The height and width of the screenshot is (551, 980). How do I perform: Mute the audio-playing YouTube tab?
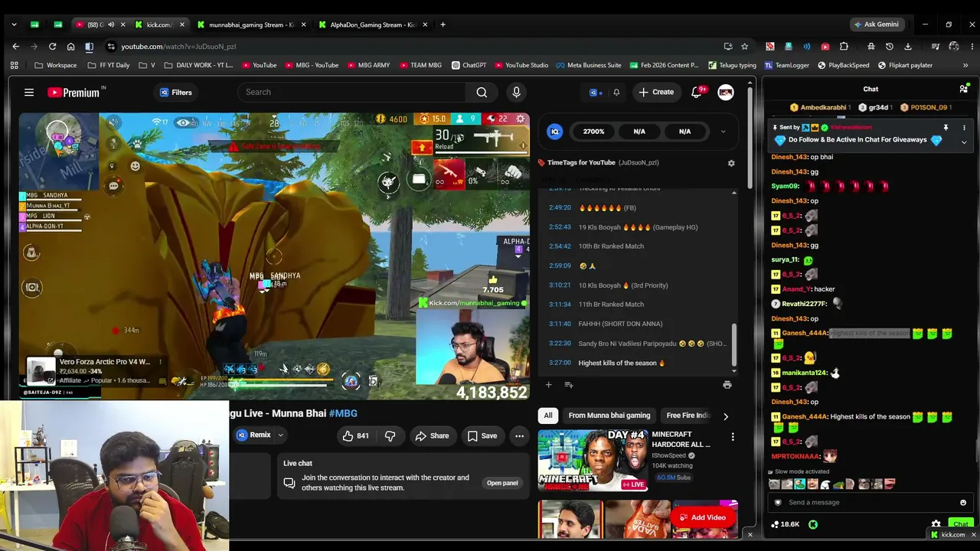[112, 24]
